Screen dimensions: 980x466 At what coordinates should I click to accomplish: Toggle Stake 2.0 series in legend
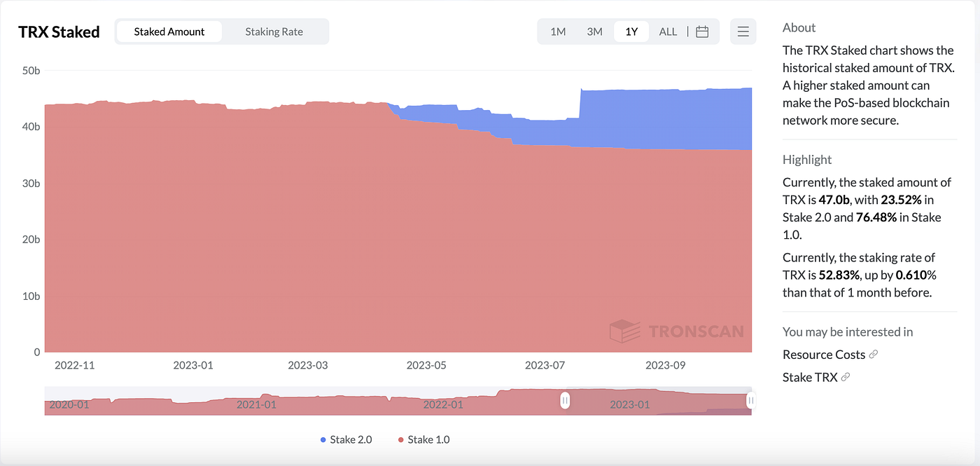point(346,439)
